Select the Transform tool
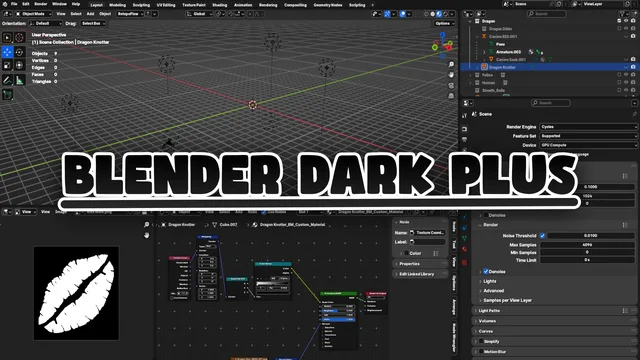The height and width of the screenshot is (360, 640). [x=19, y=65]
